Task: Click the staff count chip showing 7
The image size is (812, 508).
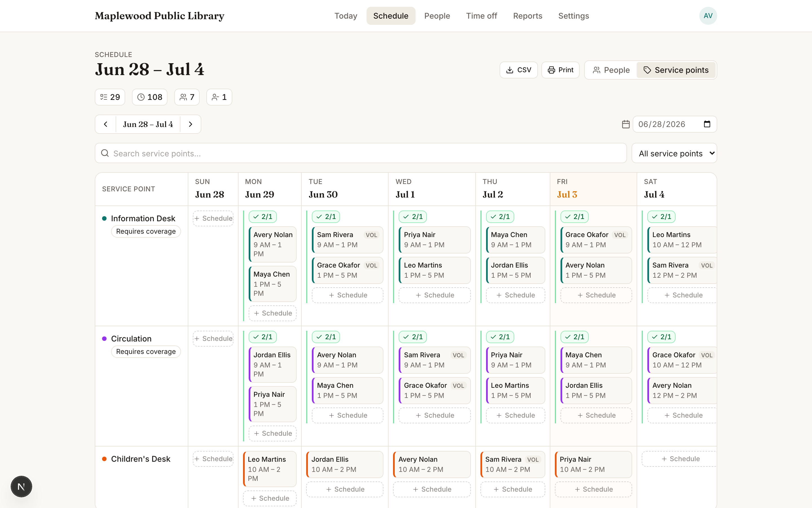Action: click(187, 97)
